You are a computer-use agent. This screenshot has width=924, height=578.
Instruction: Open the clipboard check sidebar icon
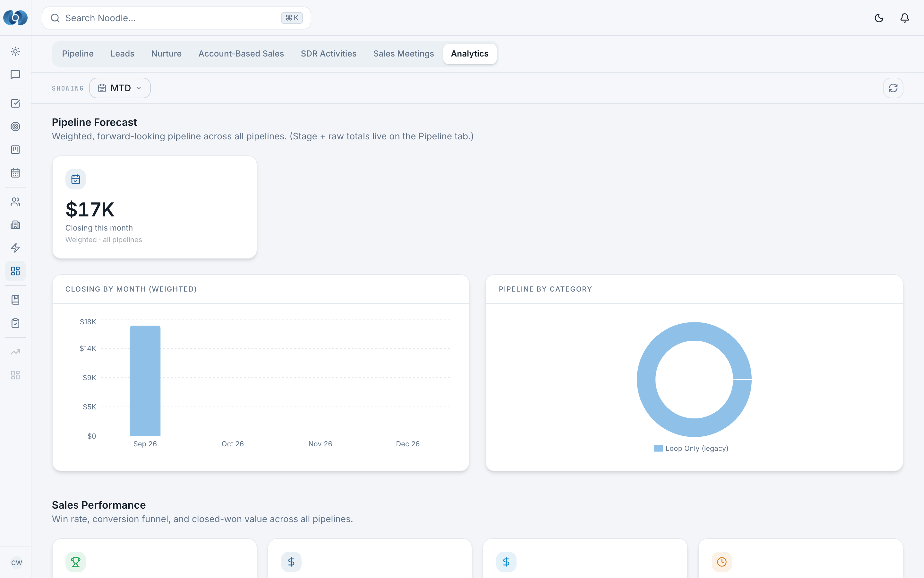[15, 323]
